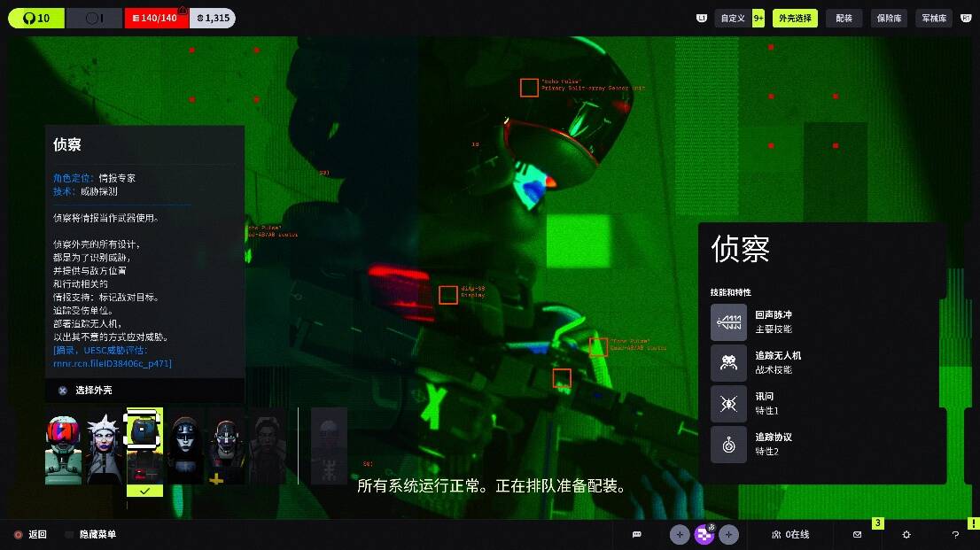
Task: View the 0在线 online friends list
Action: (789, 534)
